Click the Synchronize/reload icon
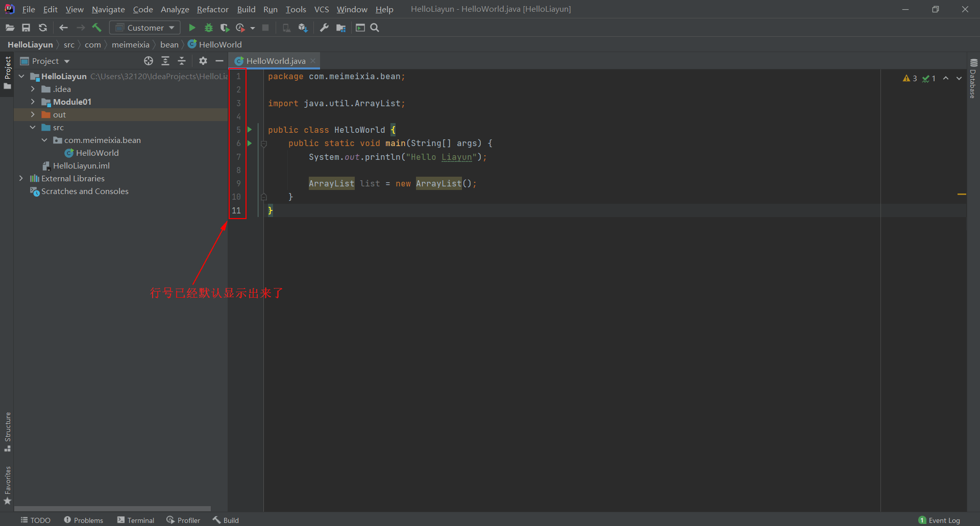Viewport: 980px width, 526px height. 43,28
